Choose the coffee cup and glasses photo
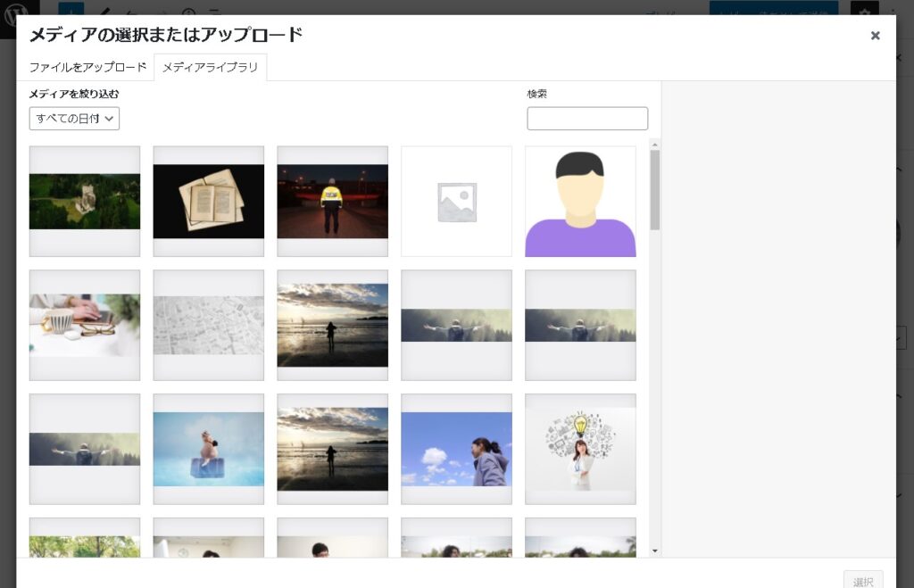914x588 pixels. 85,325
